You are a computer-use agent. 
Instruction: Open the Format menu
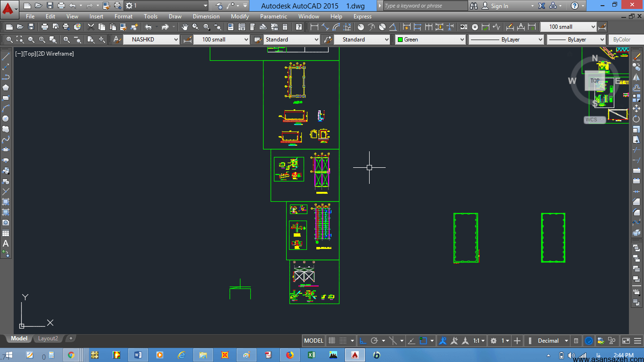124,16
